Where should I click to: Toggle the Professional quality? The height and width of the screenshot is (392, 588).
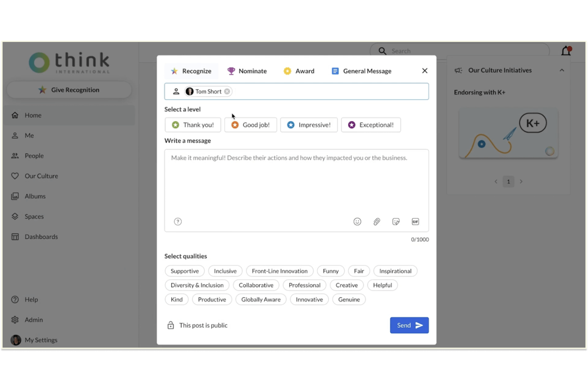click(304, 285)
